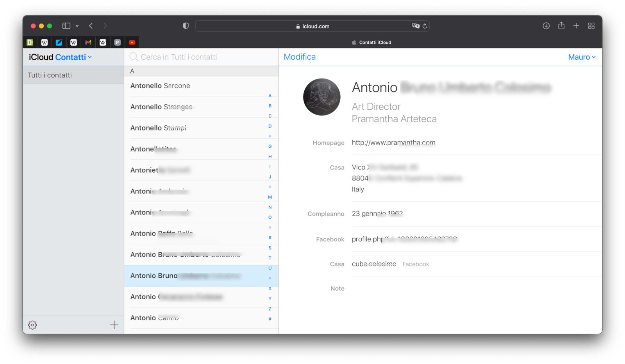Jump to letter A in the index
The image size is (625, 364).
[x=270, y=96]
